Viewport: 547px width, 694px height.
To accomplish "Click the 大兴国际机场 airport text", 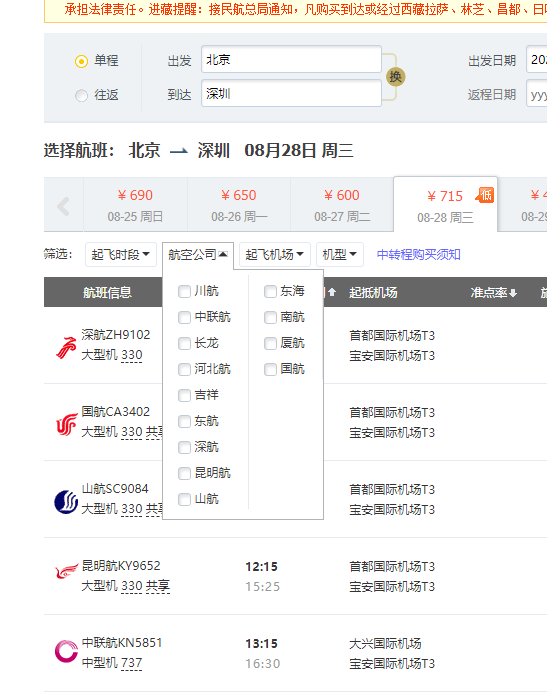I will click(x=385, y=644).
